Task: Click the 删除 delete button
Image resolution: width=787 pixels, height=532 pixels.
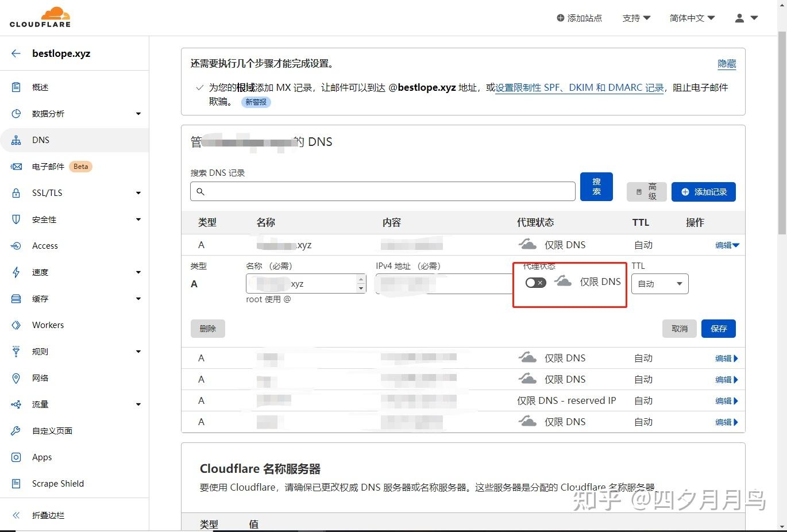Action: coord(207,329)
